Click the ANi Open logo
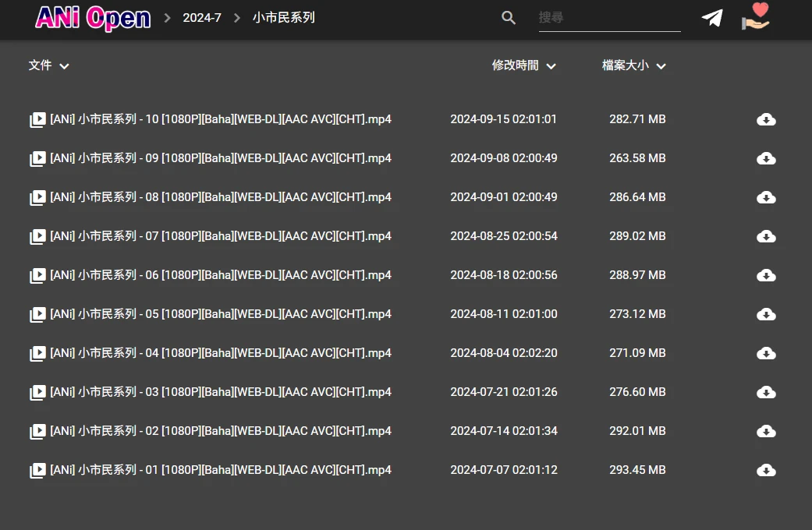This screenshot has height=530, width=812. coord(93,18)
